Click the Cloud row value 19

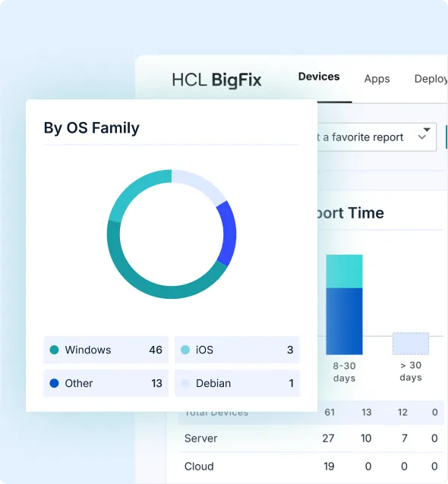(x=329, y=466)
